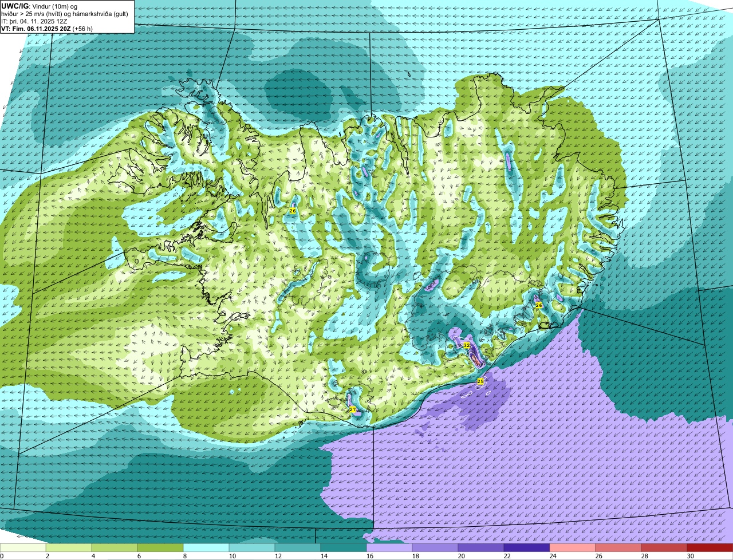Click the 22–24 m/s dark indigo legend swatch
Screen dimensions: 733x560
point(527,547)
